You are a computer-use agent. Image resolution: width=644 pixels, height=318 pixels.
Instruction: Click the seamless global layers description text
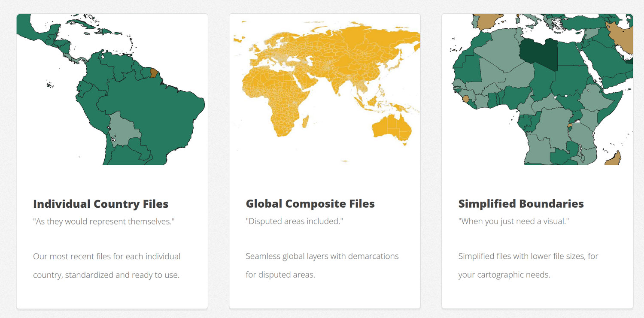click(322, 266)
